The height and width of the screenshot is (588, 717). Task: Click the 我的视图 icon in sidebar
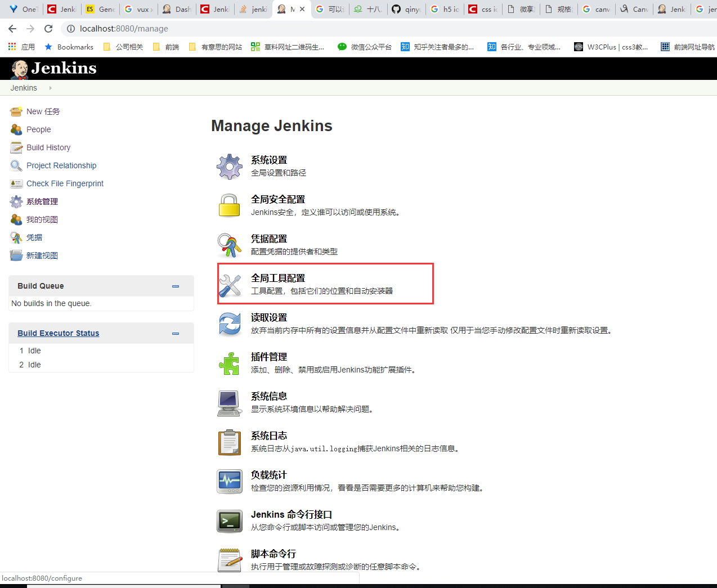pos(16,219)
